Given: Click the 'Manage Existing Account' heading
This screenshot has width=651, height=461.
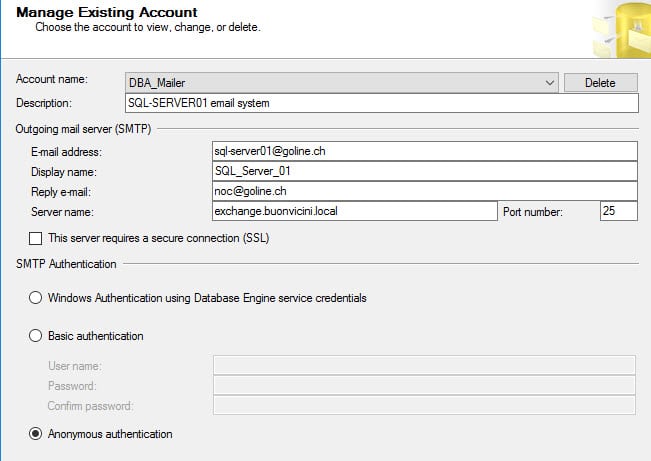Looking at the screenshot, I should click(107, 12).
